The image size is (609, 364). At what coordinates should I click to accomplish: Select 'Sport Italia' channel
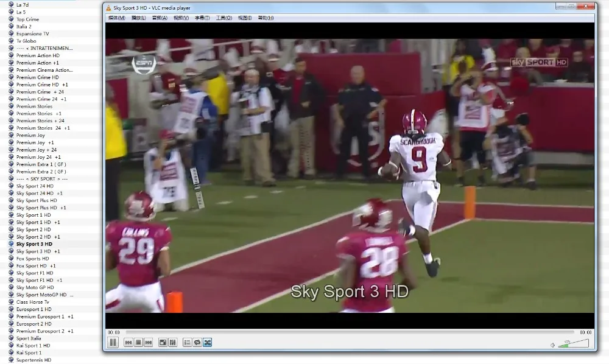[29, 338]
